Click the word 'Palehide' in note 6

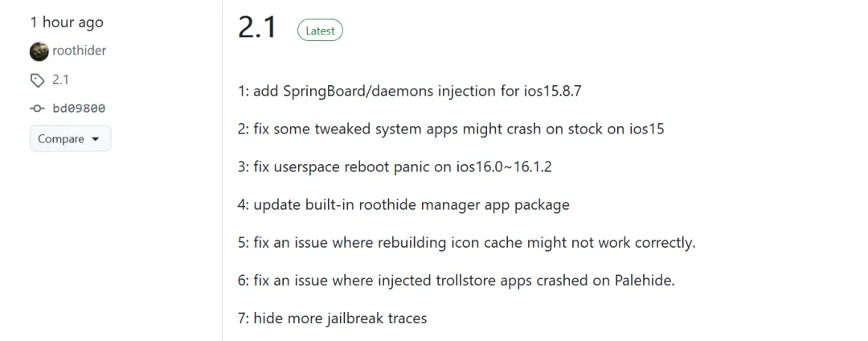(x=643, y=281)
